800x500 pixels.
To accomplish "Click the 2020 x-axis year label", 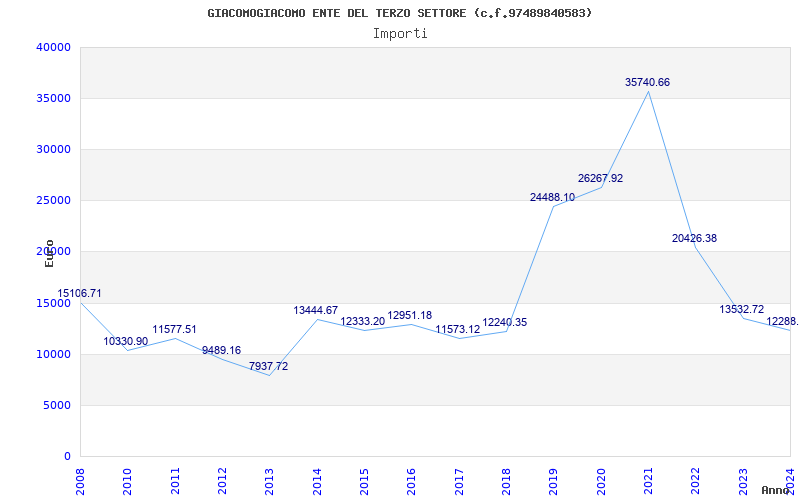I will 601,481.
